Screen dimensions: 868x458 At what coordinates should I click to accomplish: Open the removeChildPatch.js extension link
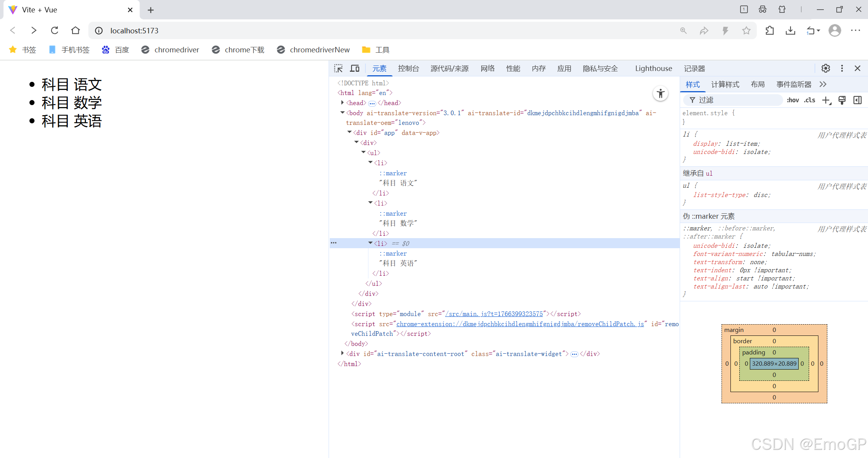(520, 324)
